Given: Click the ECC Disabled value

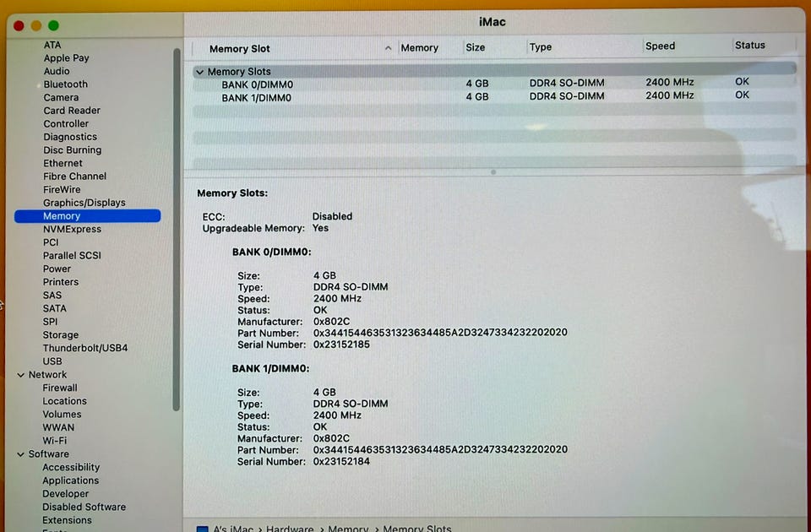Looking at the screenshot, I should [332, 216].
